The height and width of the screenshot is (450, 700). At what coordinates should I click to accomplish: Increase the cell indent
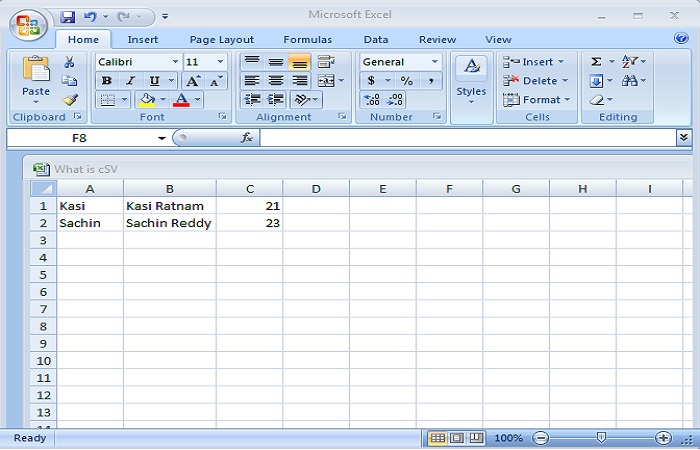tap(276, 100)
